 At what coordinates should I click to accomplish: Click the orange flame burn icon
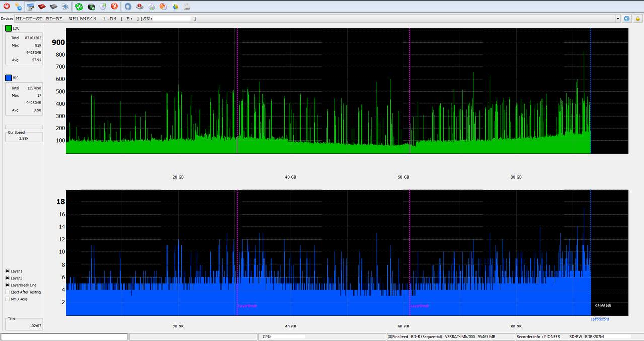(163, 6)
